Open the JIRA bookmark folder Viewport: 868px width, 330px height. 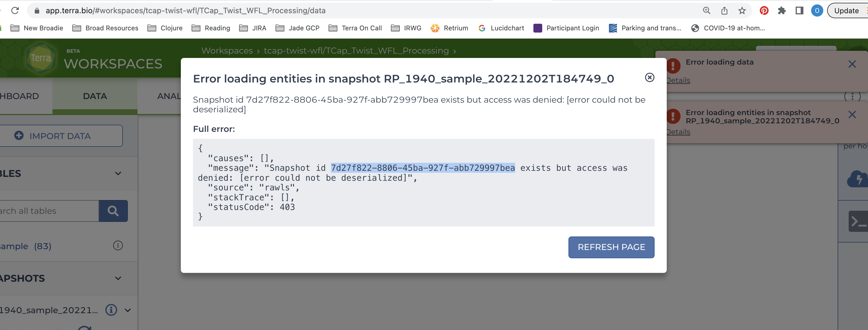coord(252,28)
